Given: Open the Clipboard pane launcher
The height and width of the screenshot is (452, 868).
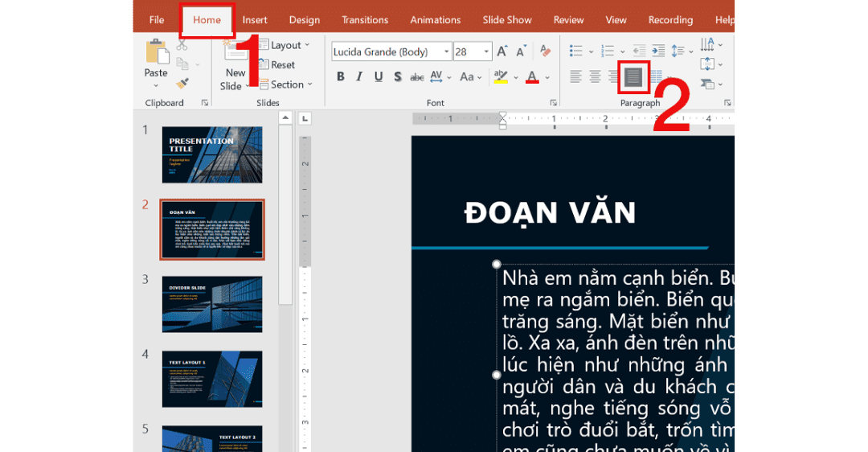Looking at the screenshot, I should [x=205, y=103].
